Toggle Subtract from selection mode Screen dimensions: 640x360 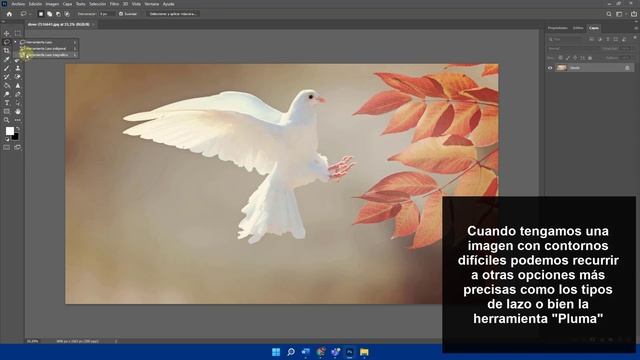point(58,14)
